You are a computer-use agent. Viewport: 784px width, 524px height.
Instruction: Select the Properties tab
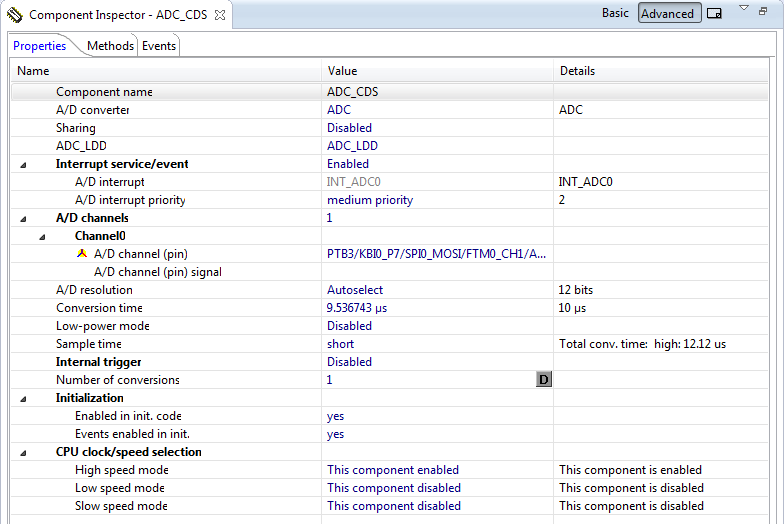click(x=40, y=46)
